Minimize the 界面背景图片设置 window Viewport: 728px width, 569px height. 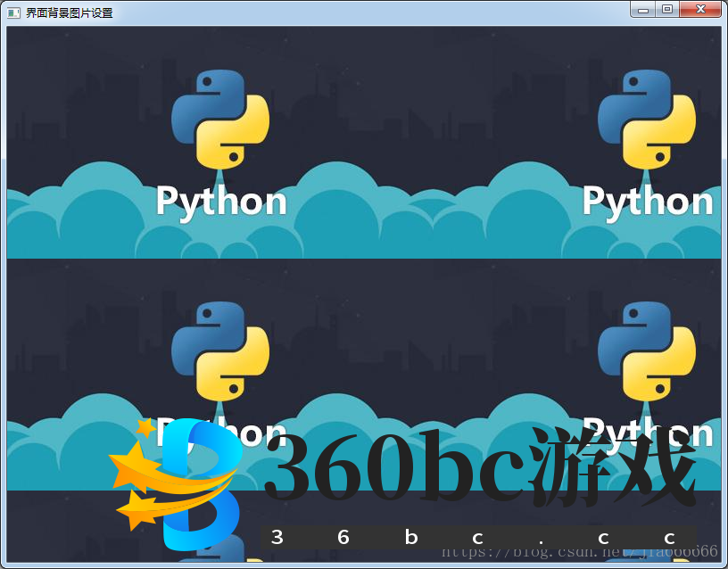click(643, 10)
